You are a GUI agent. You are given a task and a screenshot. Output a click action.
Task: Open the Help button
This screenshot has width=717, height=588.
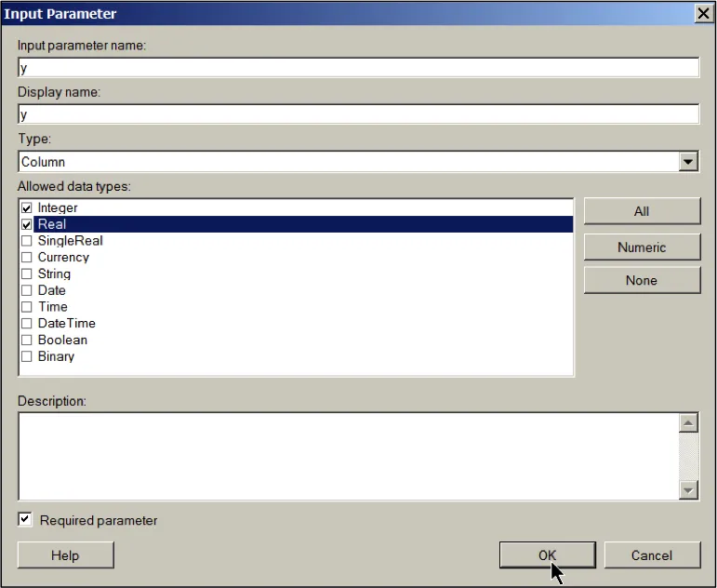coord(65,555)
